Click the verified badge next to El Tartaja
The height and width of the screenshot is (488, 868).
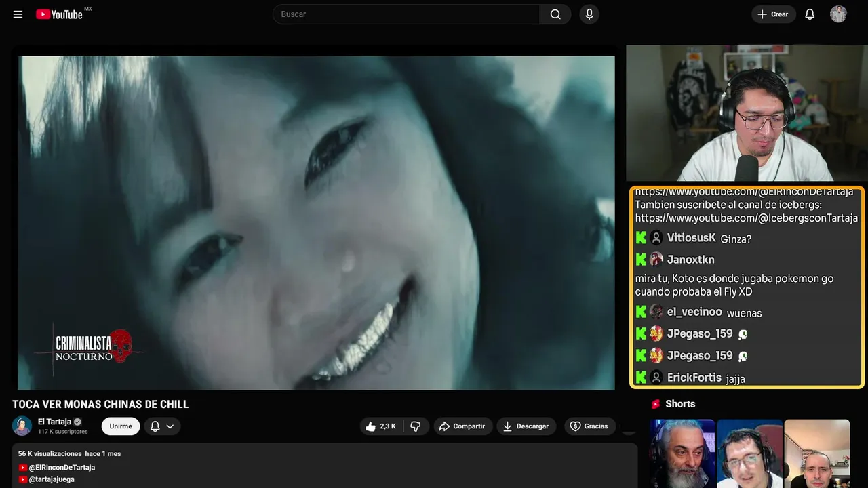pos(77,422)
